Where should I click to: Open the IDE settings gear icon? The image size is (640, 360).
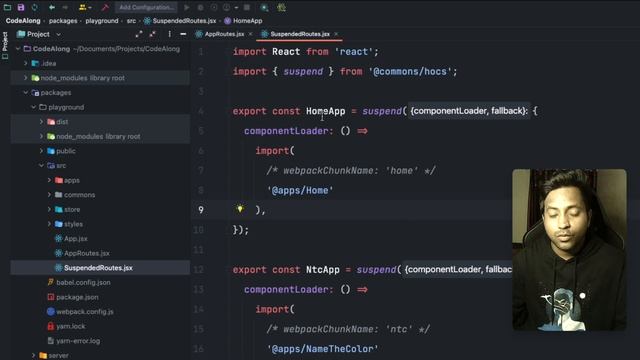(281, 7)
